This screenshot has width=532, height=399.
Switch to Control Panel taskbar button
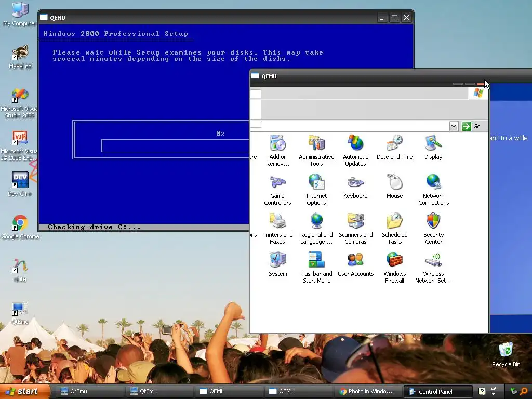pos(437,392)
